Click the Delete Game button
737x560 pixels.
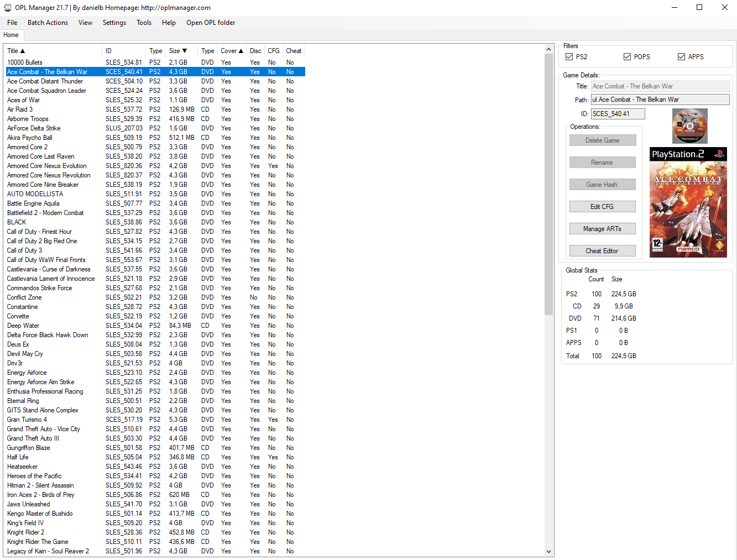click(603, 140)
